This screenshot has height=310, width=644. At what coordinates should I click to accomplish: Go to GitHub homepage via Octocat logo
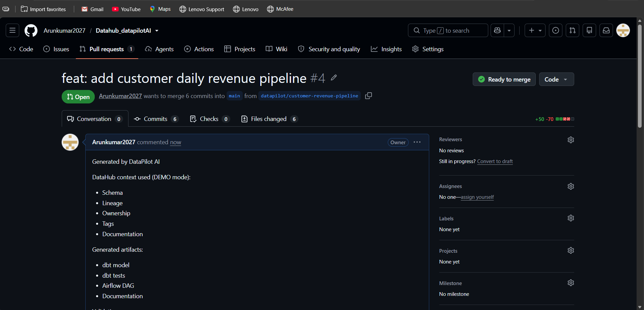tap(31, 31)
